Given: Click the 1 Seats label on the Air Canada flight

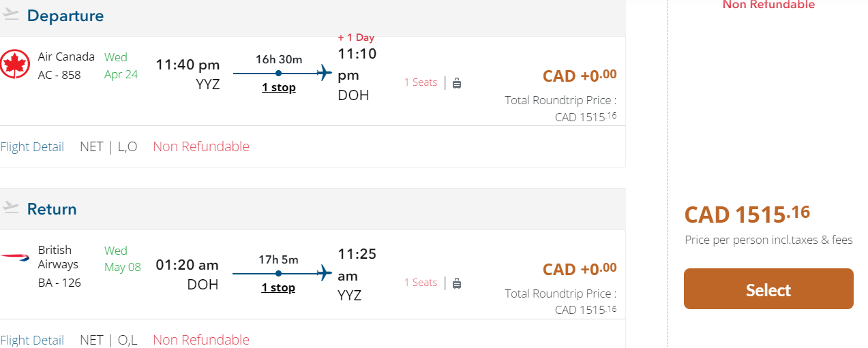Looking at the screenshot, I should pyautogui.click(x=421, y=82).
